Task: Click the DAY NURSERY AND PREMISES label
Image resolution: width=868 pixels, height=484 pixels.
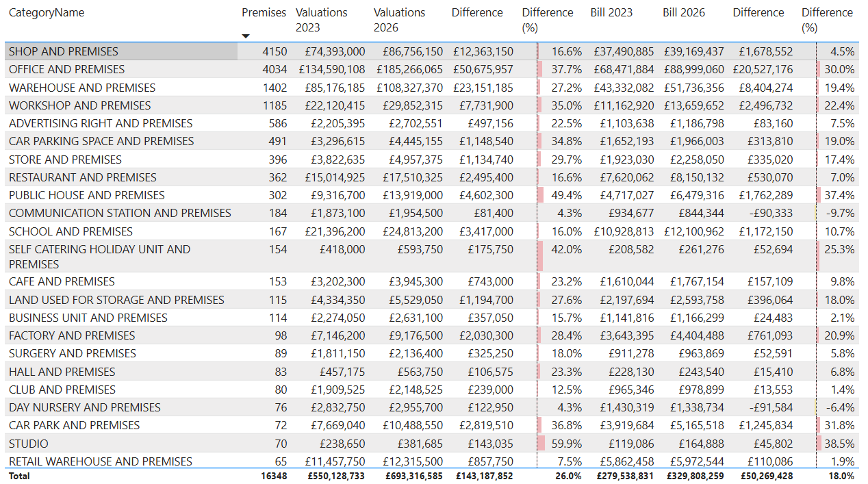Action: pos(85,407)
